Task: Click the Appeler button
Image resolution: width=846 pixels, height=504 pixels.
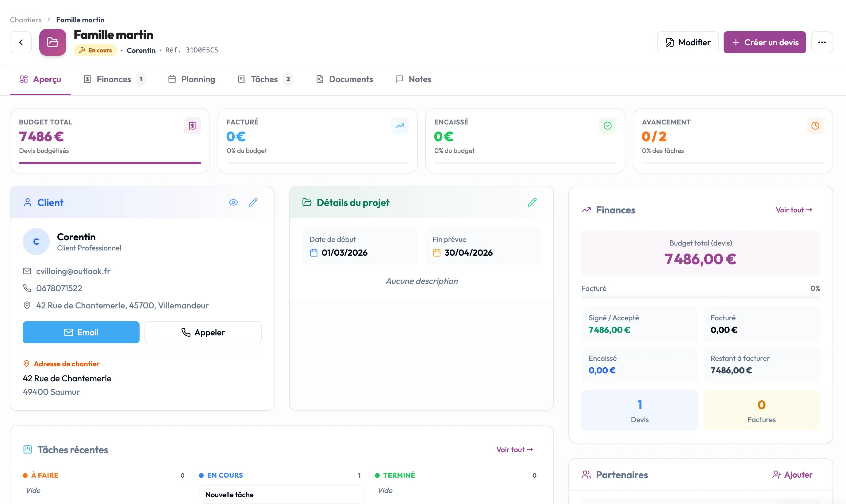Action: click(x=203, y=332)
